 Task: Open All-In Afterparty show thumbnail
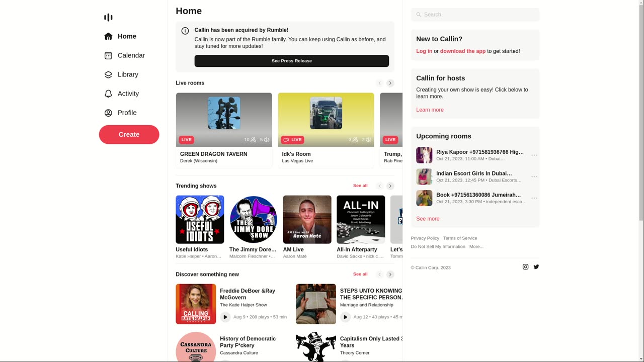(x=361, y=219)
